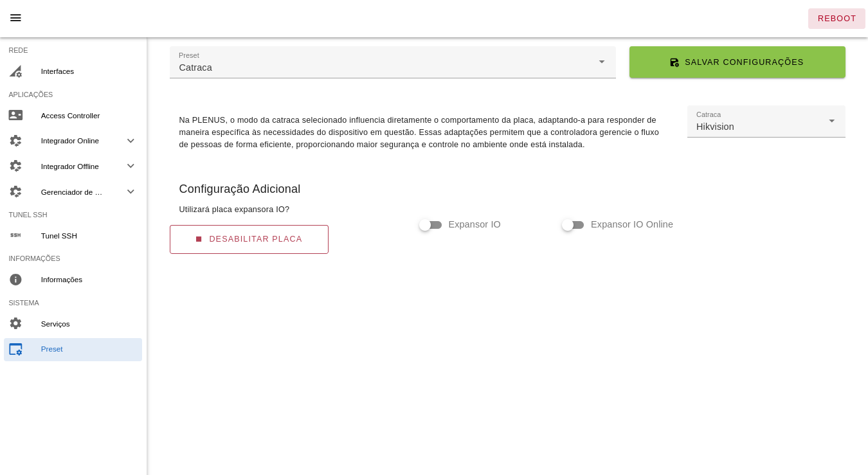
Task: Expand the Gerenciador de section
Action: point(131,192)
